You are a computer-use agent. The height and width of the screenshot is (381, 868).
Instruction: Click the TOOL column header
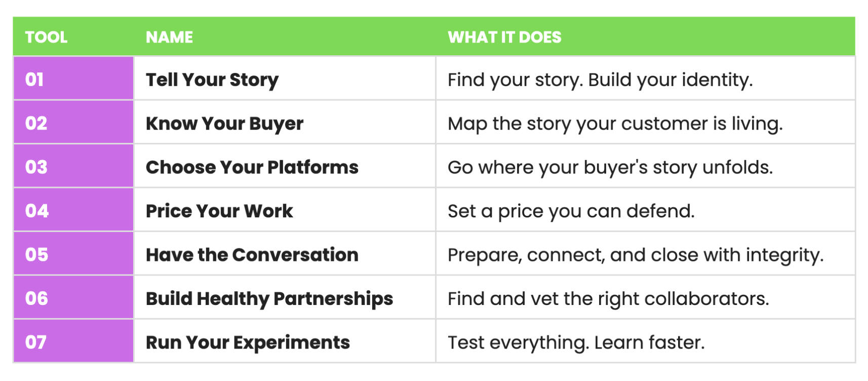46,37
